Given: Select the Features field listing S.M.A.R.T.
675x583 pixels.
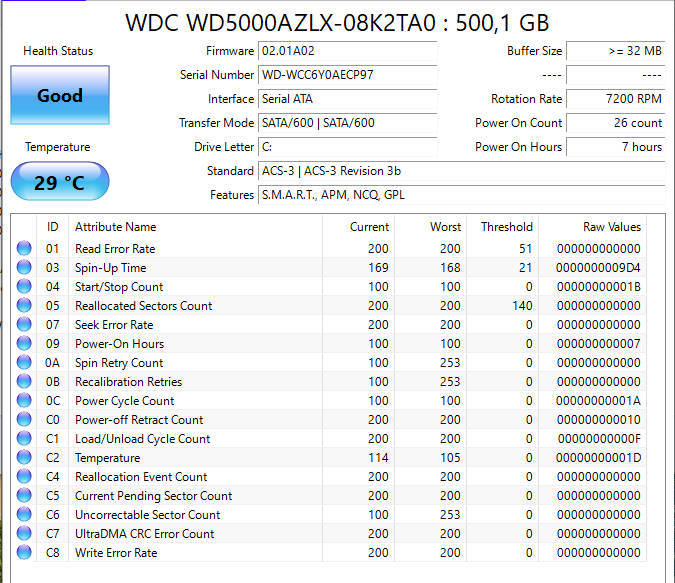Looking at the screenshot, I should pyautogui.click(x=461, y=195).
